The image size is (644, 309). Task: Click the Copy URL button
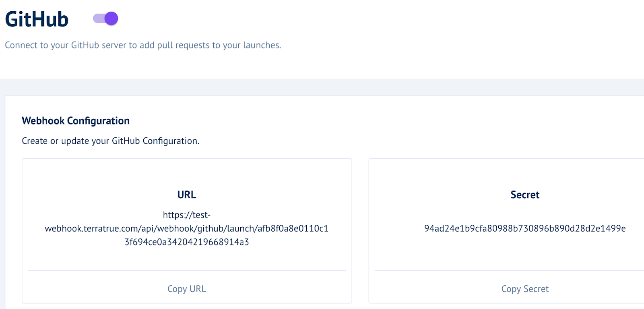pyautogui.click(x=187, y=289)
